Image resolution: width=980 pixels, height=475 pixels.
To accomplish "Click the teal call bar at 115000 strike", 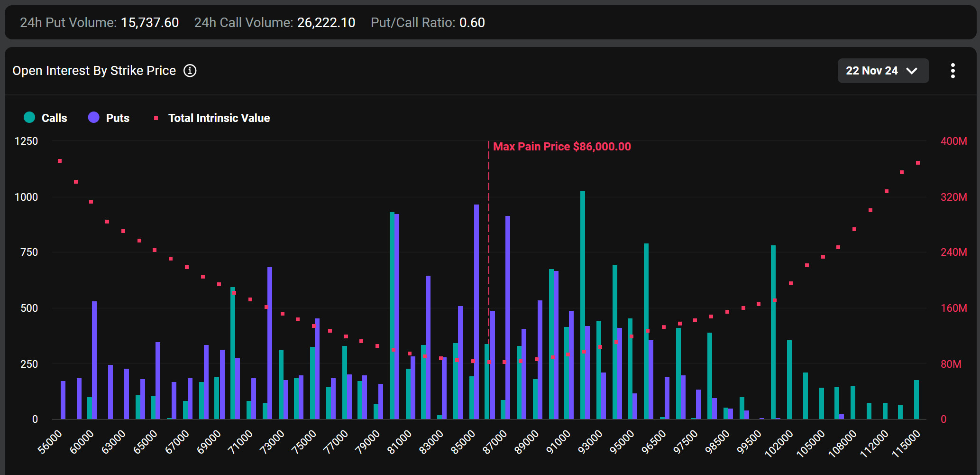I will click(x=916, y=400).
